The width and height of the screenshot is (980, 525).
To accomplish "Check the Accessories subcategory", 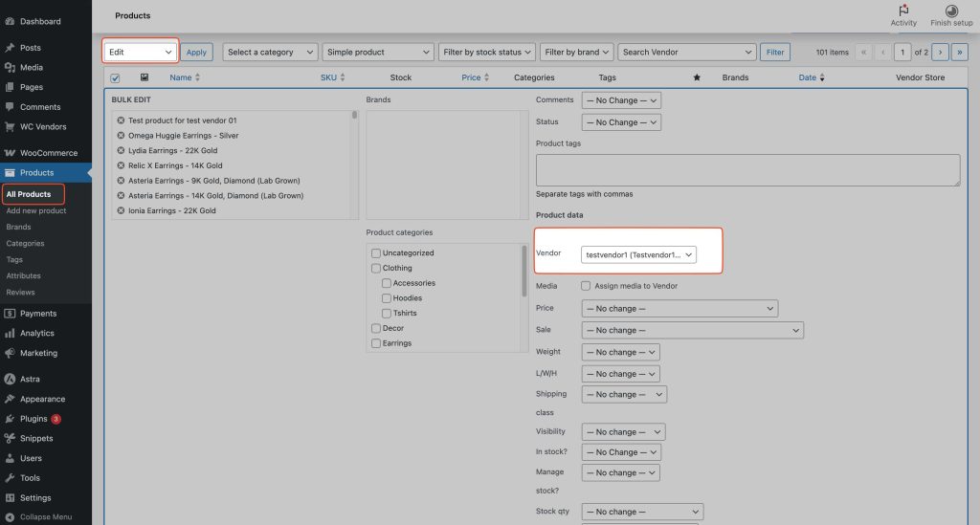I will click(387, 283).
